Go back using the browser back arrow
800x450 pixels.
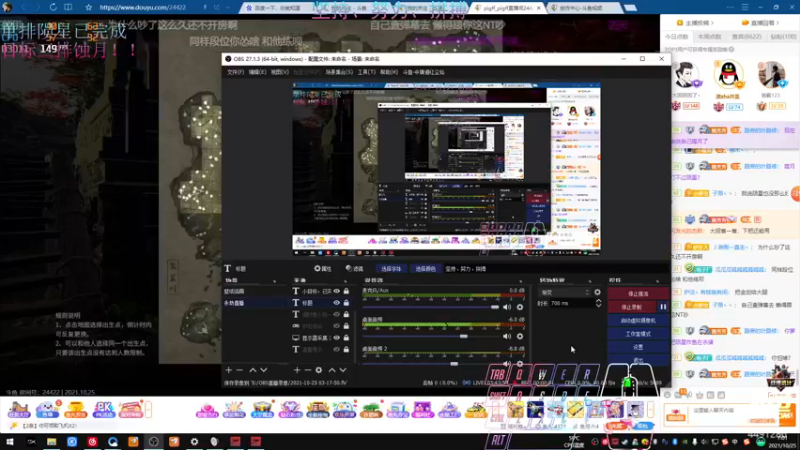pyautogui.click(x=23, y=7)
